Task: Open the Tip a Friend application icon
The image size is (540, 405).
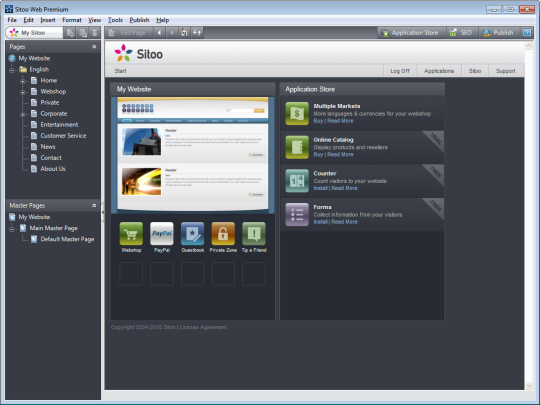Action: (254, 233)
